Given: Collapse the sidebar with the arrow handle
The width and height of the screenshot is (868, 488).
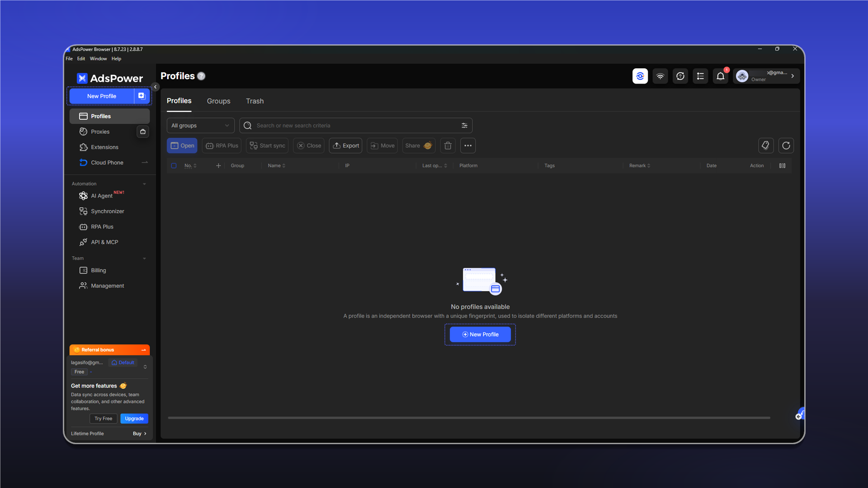Looking at the screenshot, I should coord(155,87).
